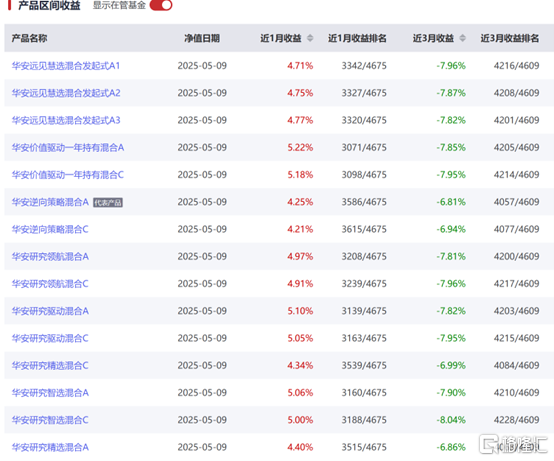Sort by 近3月收益 arrow icon

click(x=462, y=38)
